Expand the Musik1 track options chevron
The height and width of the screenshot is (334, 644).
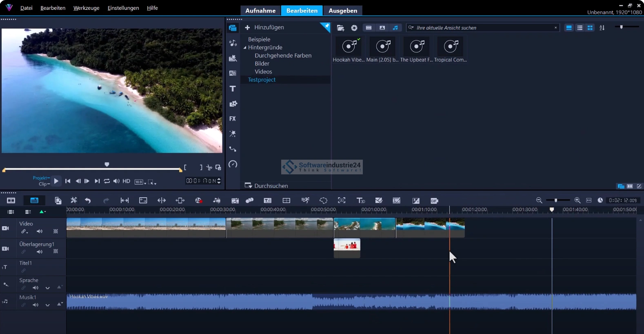(x=48, y=305)
